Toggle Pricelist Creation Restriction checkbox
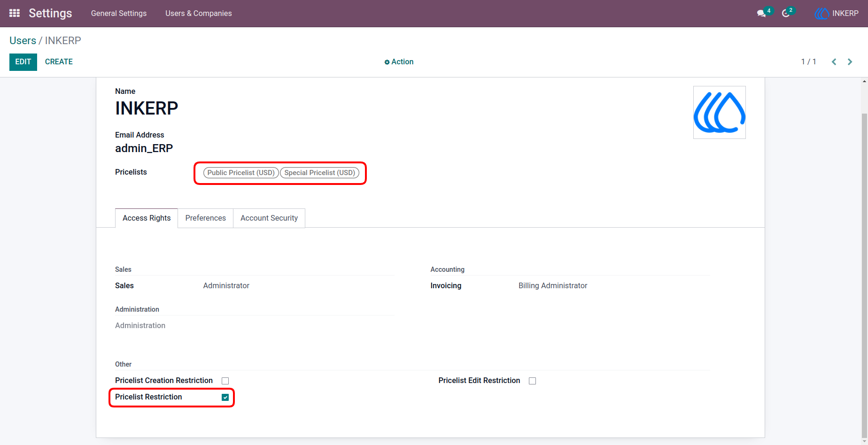The image size is (868, 445). tap(225, 381)
